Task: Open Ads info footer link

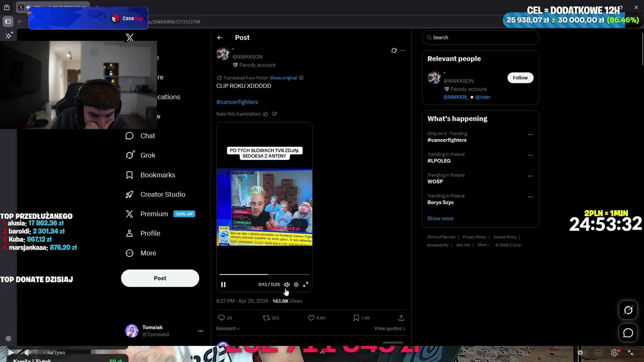Action: 463,245
